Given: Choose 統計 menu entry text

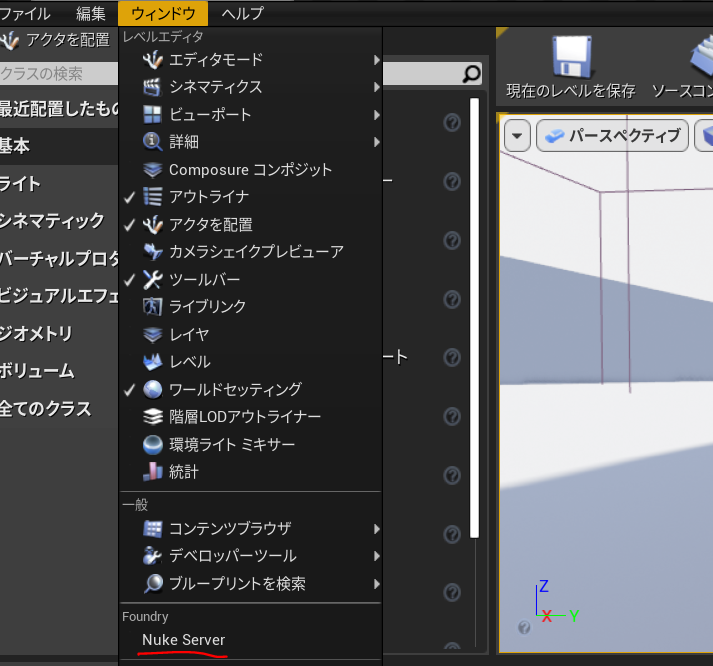Looking at the screenshot, I should [184, 472].
